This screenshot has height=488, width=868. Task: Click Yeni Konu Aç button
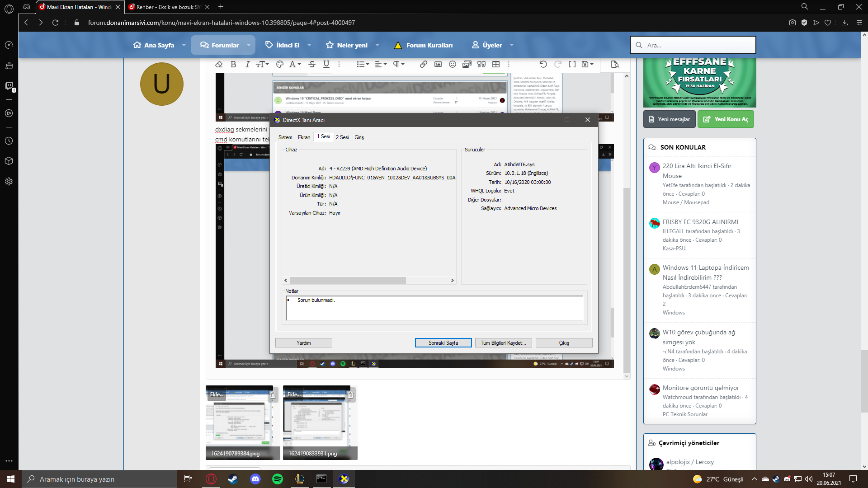[726, 119]
